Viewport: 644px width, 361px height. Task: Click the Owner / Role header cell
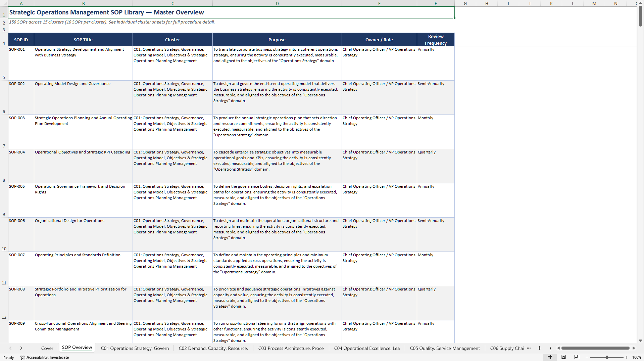[379, 40]
